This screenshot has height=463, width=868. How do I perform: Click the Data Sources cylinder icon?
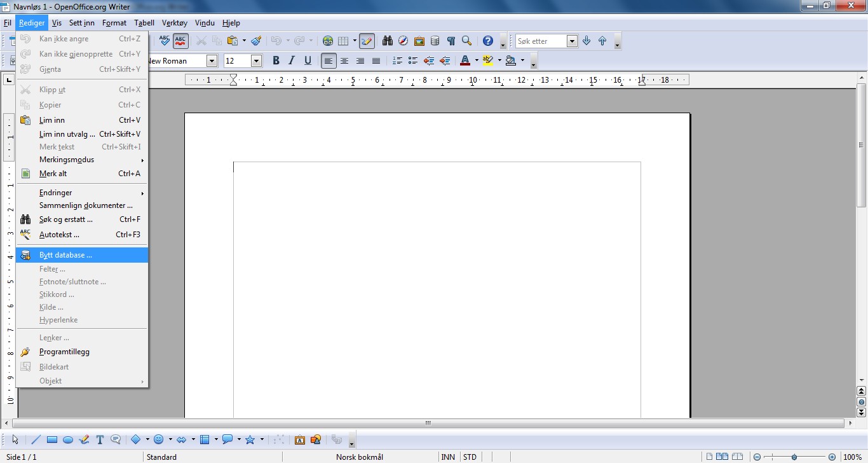click(x=435, y=41)
